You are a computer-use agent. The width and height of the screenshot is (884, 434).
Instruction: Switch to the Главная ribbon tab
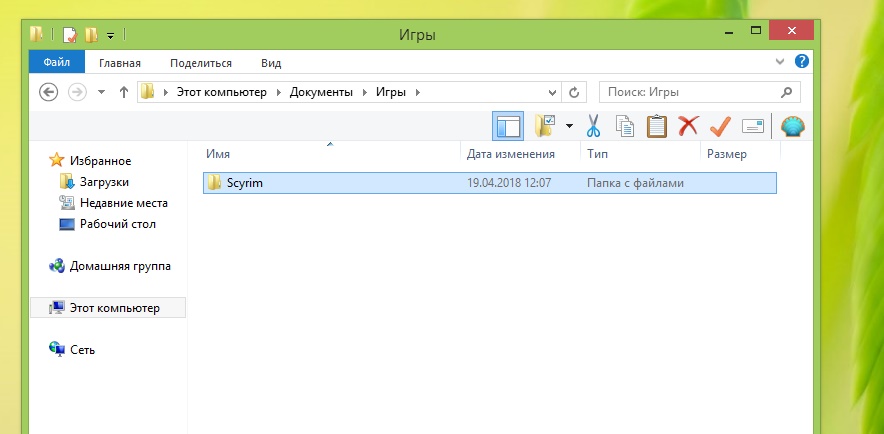coord(120,63)
